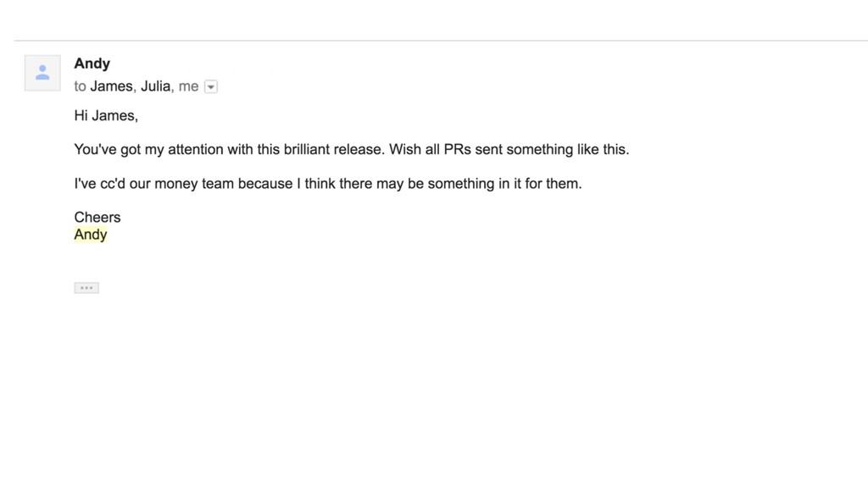The image size is (868, 488).
Task: Click the phrase 'Wish all PRs sent'
Action: pyautogui.click(x=446, y=149)
